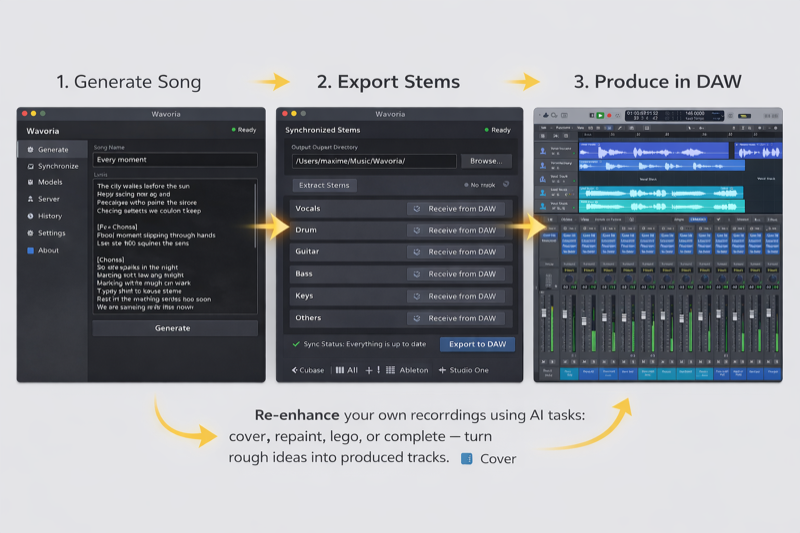Click the blue Export to DAW button

click(x=478, y=344)
